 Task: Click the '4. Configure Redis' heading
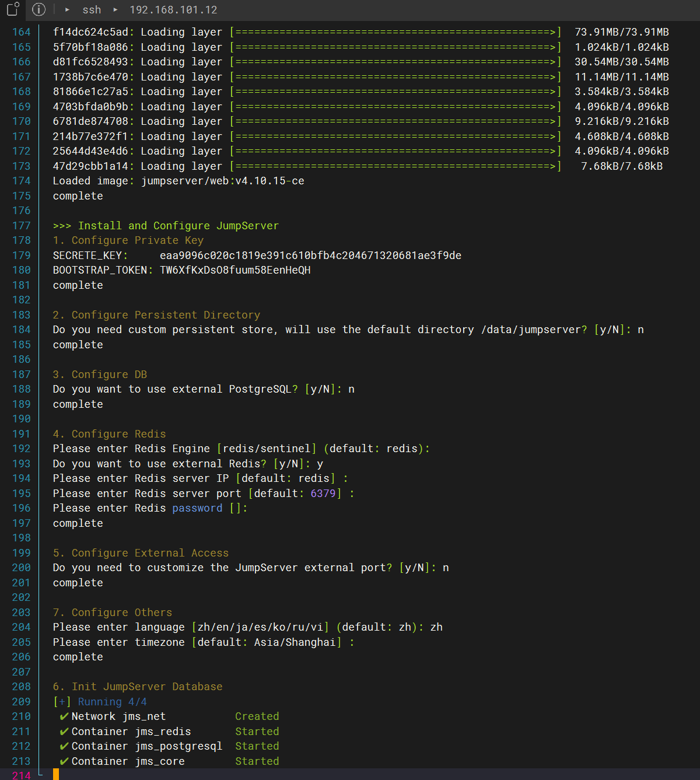tap(109, 434)
